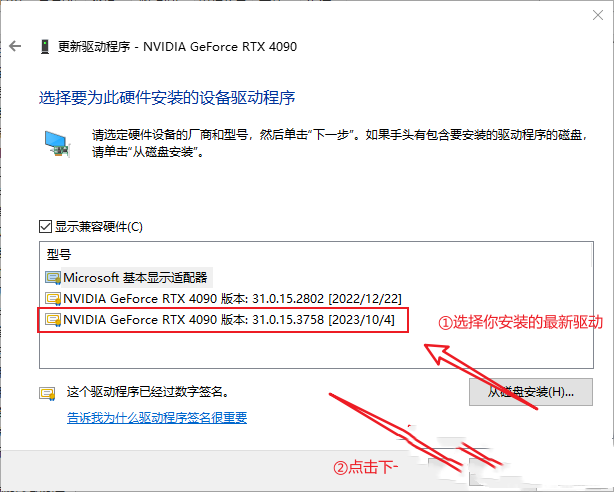The width and height of the screenshot is (614, 492).
Task: Go back with the left arrow
Action: click(x=15, y=46)
